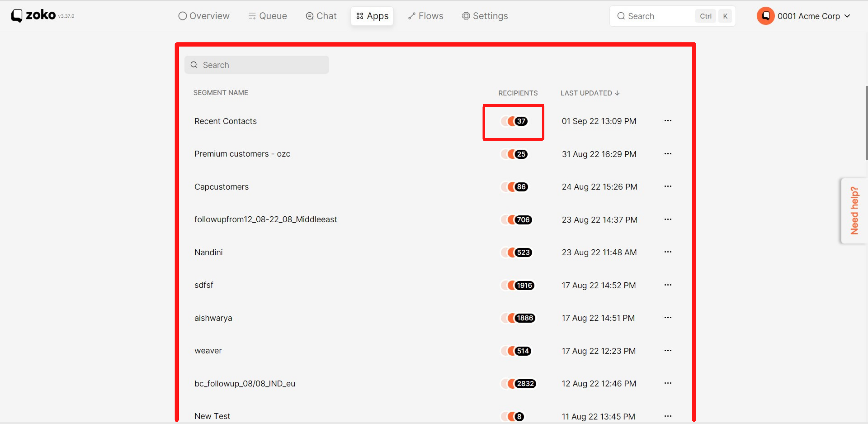The image size is (868, 424).
Task: Open more options for Capcustomers
Action: click(668, 186)
